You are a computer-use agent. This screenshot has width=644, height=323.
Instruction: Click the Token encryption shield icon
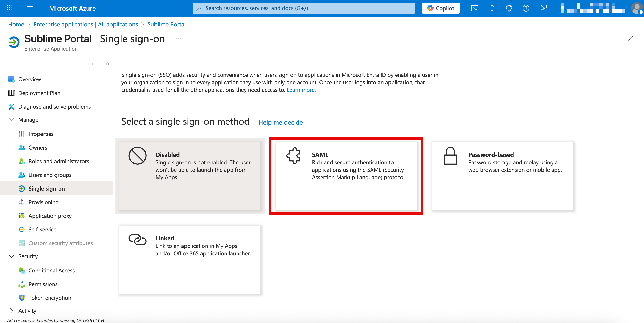[x=22, y=298]
